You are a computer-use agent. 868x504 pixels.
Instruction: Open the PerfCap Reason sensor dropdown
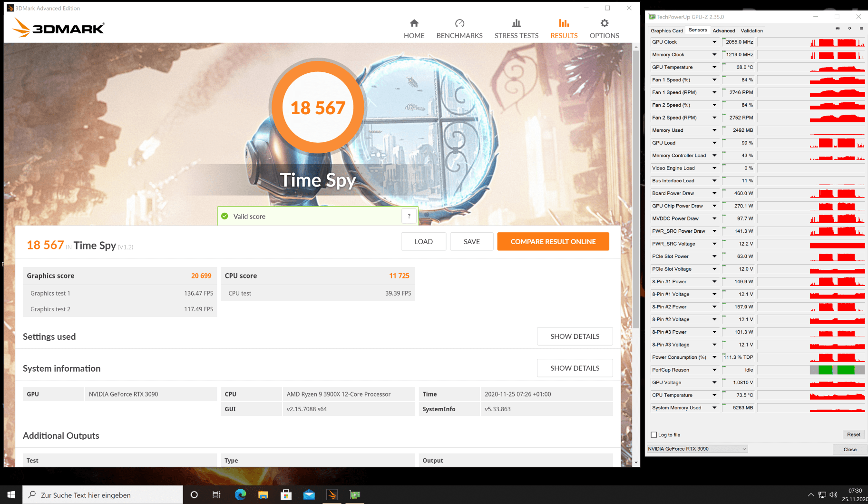(x=714, y=370)
